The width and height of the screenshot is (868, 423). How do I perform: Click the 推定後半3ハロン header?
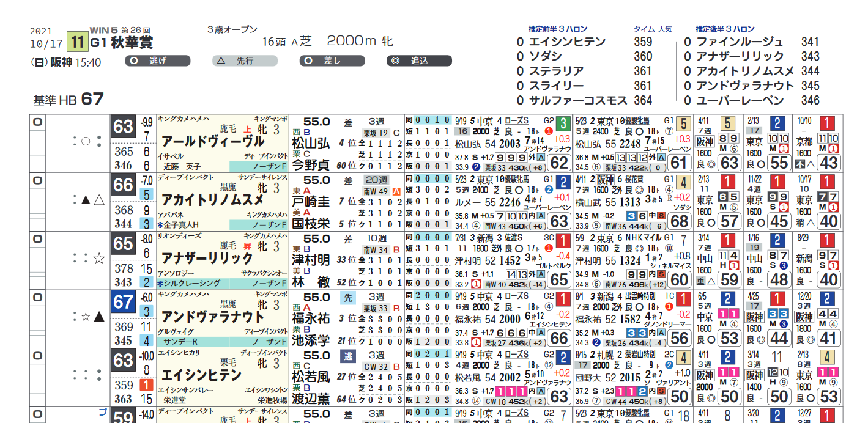pyautogui.click(x=725, y=29)
